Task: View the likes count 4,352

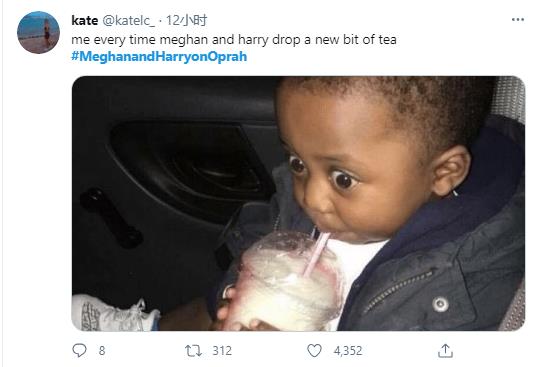Action: 348,351
